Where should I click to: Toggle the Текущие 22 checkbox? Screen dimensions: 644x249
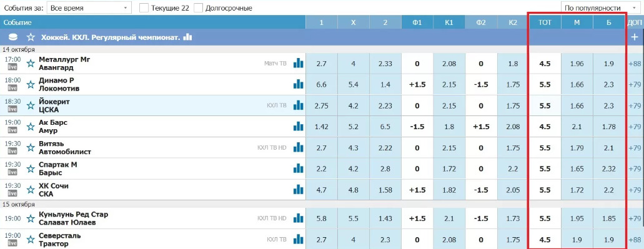(x=144, y=7)
